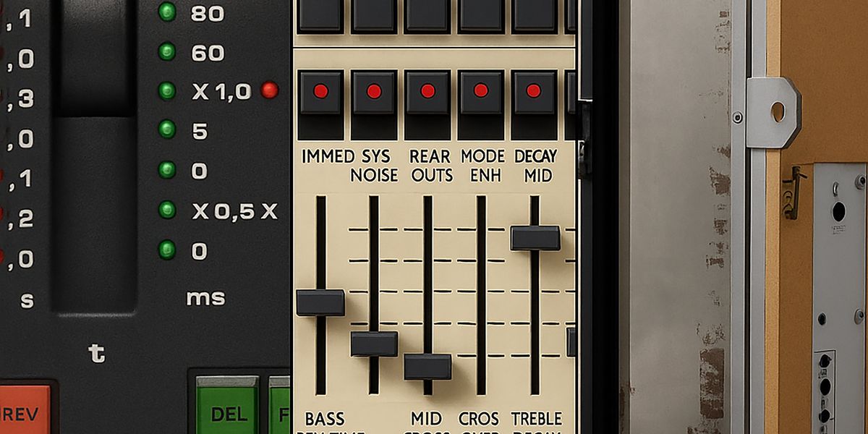Click the black button above MODE ENH

tap(481, 14)
